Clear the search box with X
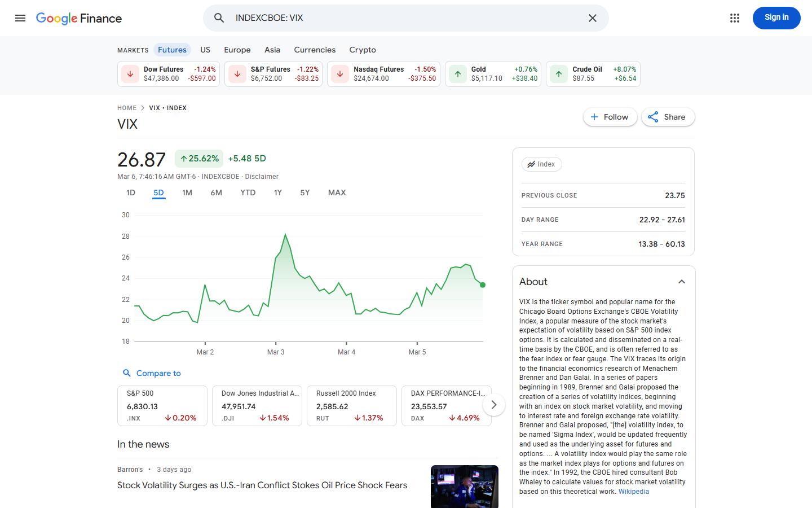812x508 pixels. point(592,18)
